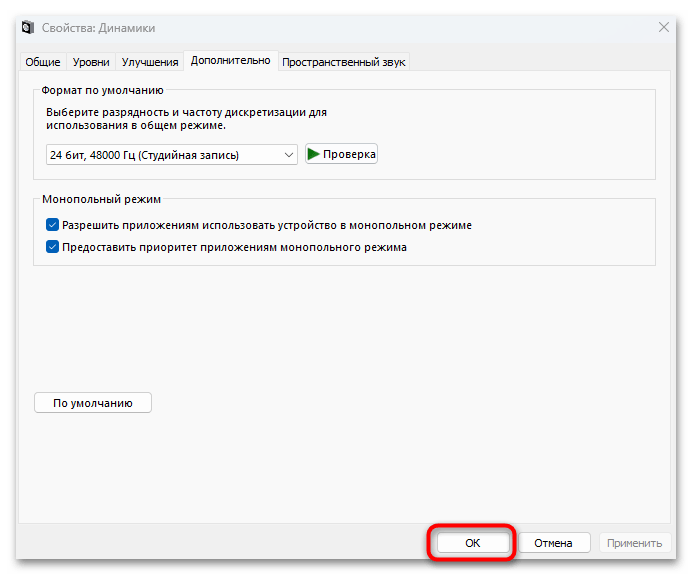Screen dimensions: 692x575
Task: Open the Пространственный звук tab
Action: click(x=343, y=62)
